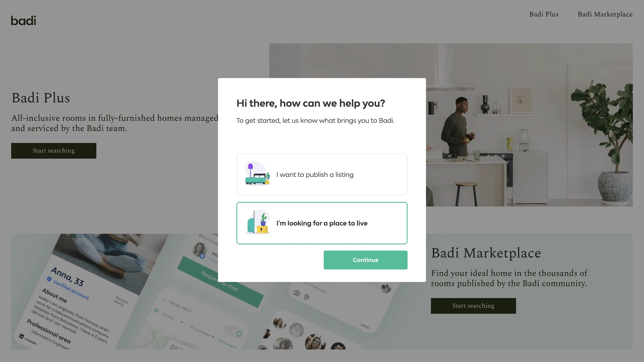Select "I want to publish a listing"

coord(322,174)
